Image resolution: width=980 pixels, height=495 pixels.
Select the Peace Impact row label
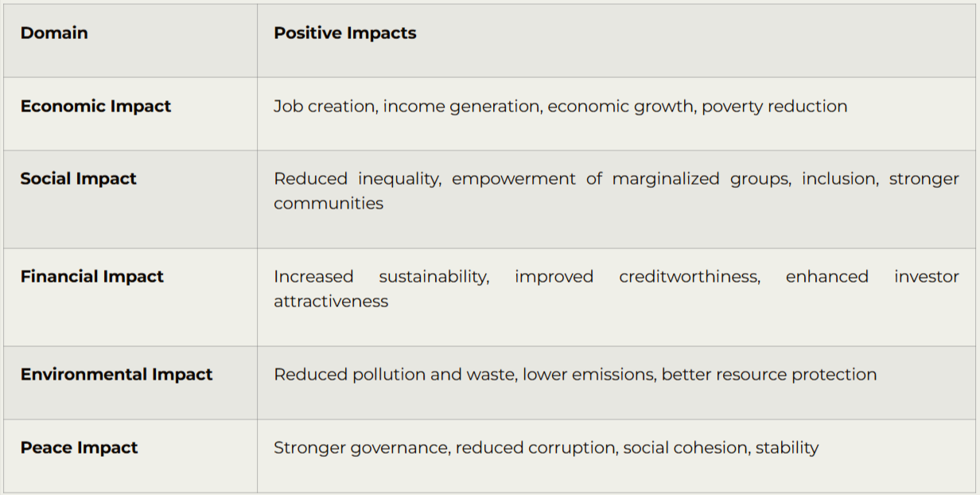click(x=79, y=447)
